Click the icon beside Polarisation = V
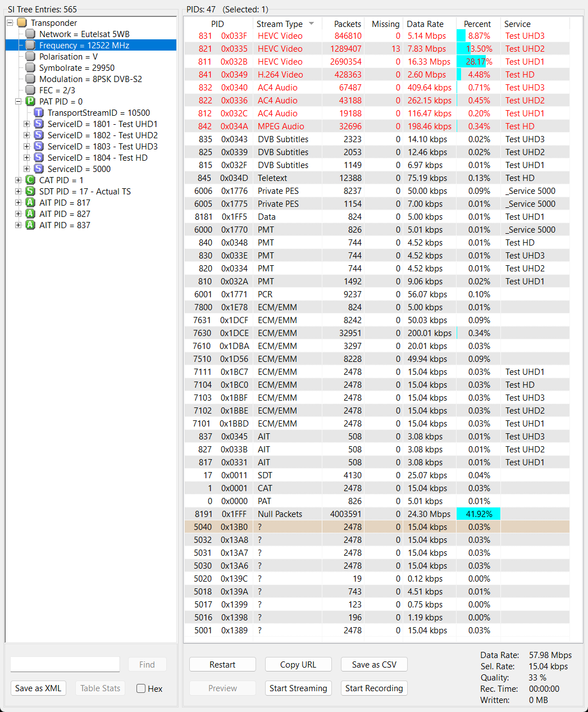Image resolution: width=588 pixels, height=712 pixels. click(x=30, y=57)
